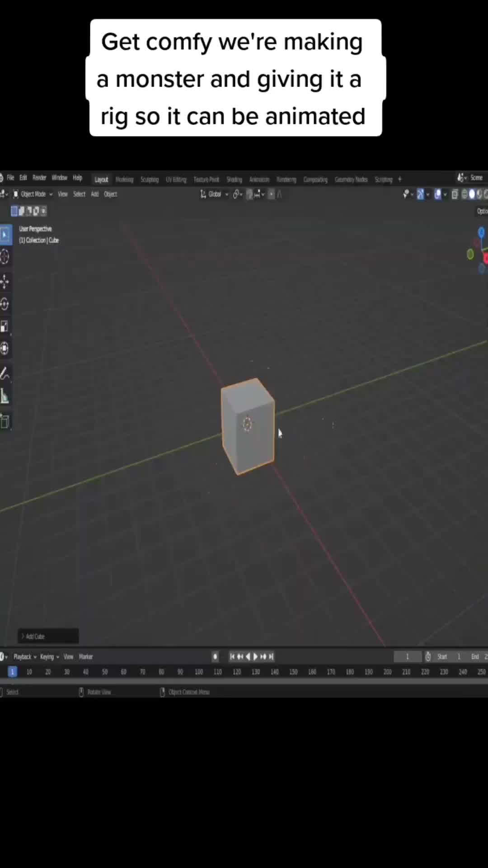Toggle the show gizmo button in the header
This screenshot has height=868, width=488.
420,194
